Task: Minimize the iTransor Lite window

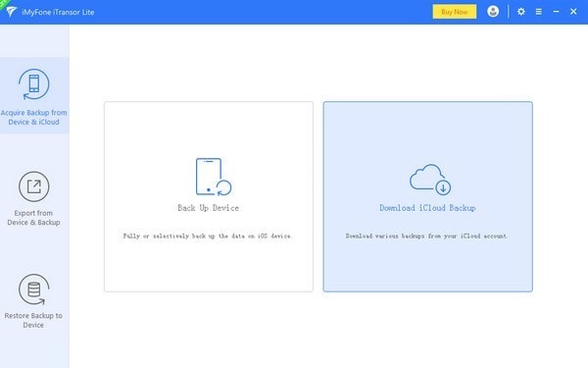Action: click(556, 12)
